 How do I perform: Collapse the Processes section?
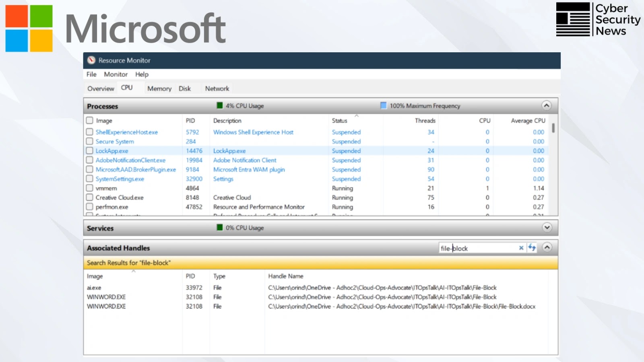point(547,105)
